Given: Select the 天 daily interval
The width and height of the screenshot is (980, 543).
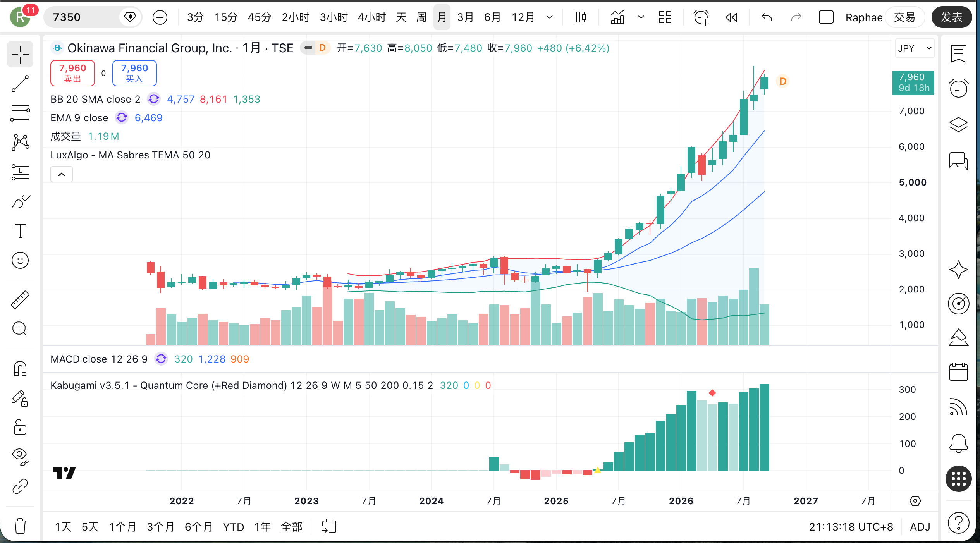Looking at the screenshot, I should (401, 17).
